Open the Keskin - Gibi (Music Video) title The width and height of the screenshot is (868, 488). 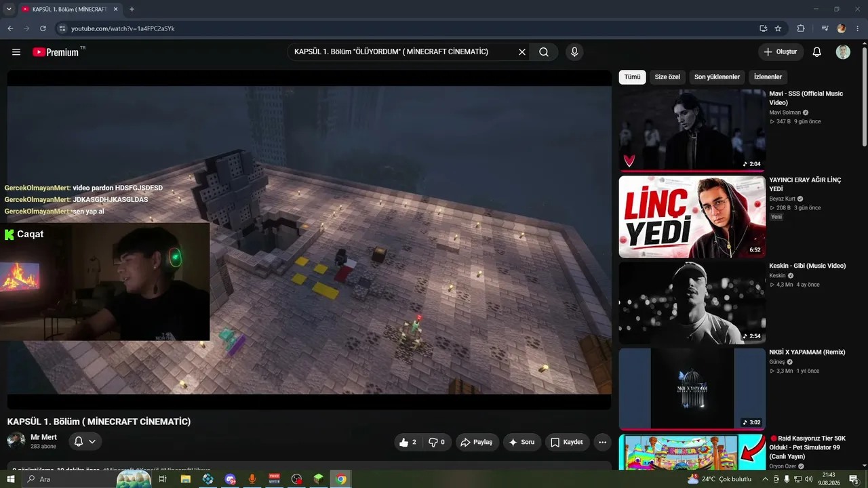tap(808, 266)
